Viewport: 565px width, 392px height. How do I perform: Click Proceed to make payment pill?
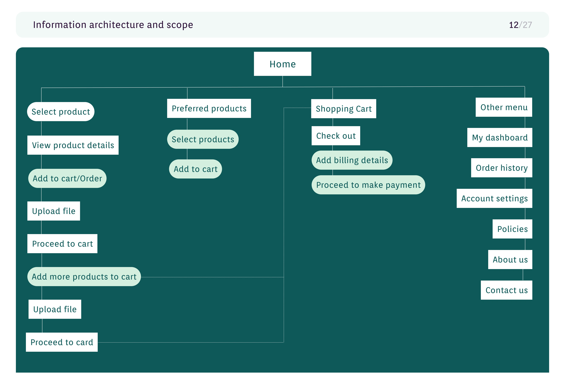[x=368, y=185]
